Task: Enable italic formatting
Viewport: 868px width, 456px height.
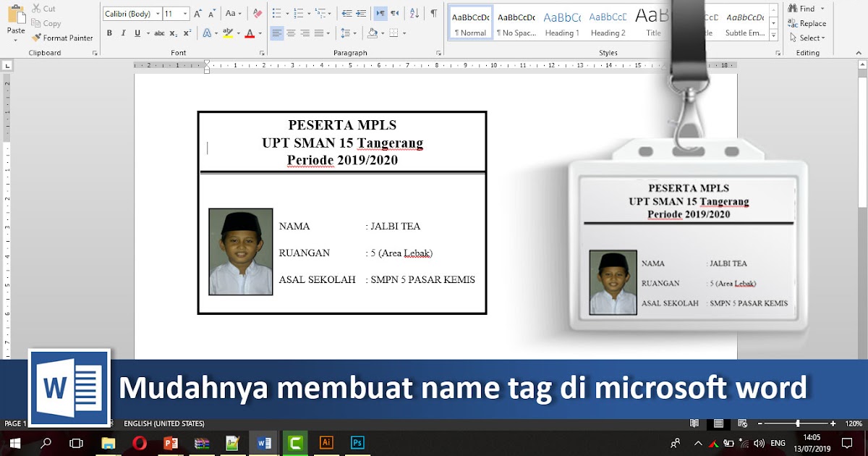Action: [124, 33]
